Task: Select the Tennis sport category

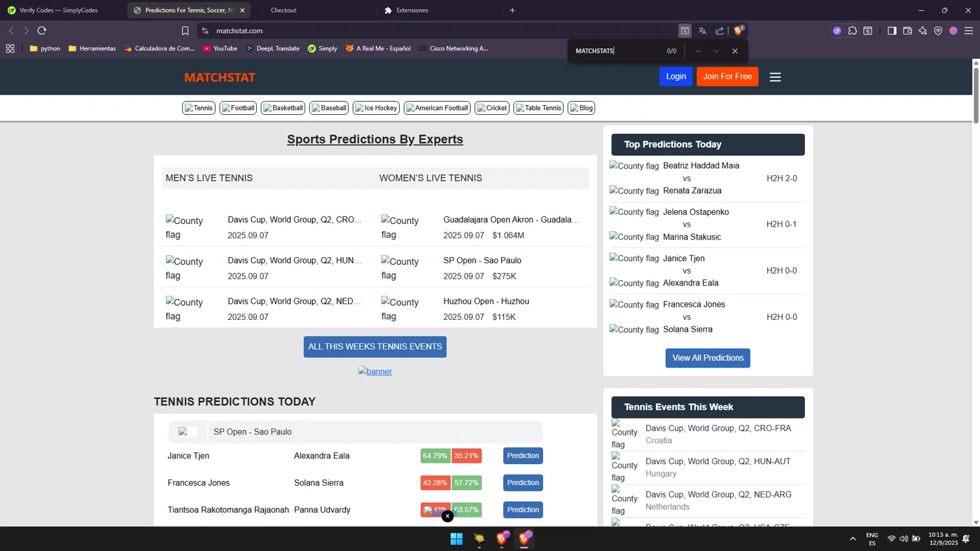Action: tap(199, 108)
